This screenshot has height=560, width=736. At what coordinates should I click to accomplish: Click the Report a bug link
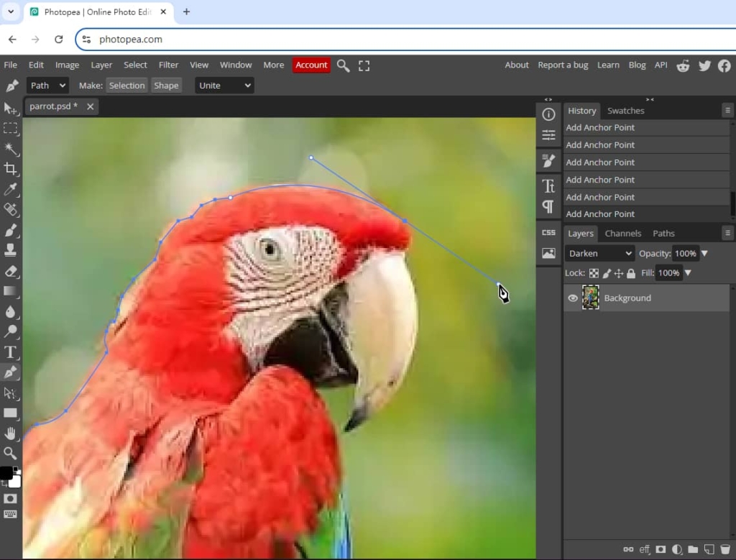563,65
